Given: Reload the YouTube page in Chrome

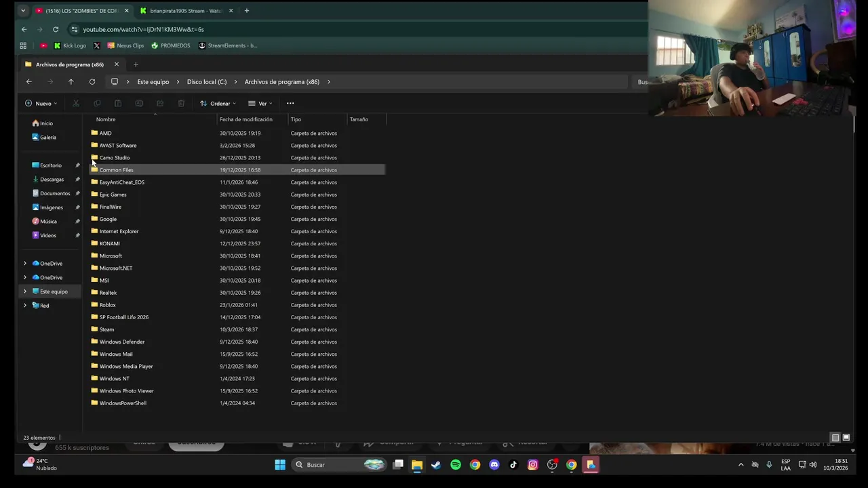Looking at the screenshot, I should click(x=56, y=29).
